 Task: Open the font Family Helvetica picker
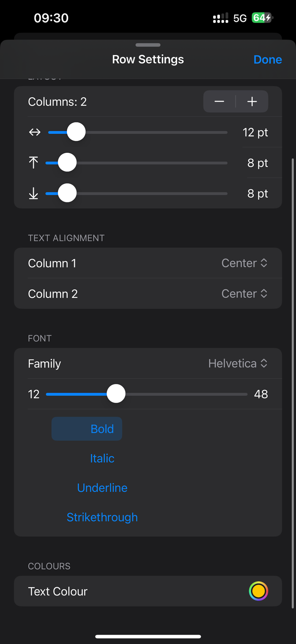(238, 364)
